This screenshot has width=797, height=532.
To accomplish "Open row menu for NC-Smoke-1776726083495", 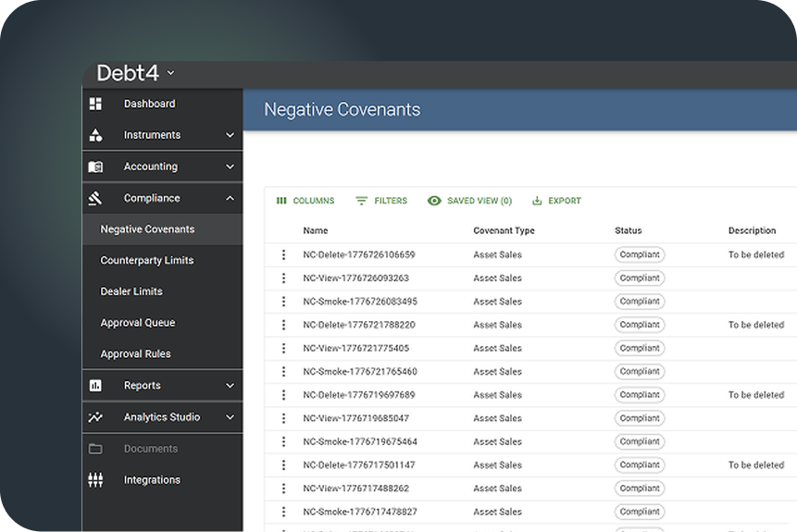I will [x=283, y=302].
